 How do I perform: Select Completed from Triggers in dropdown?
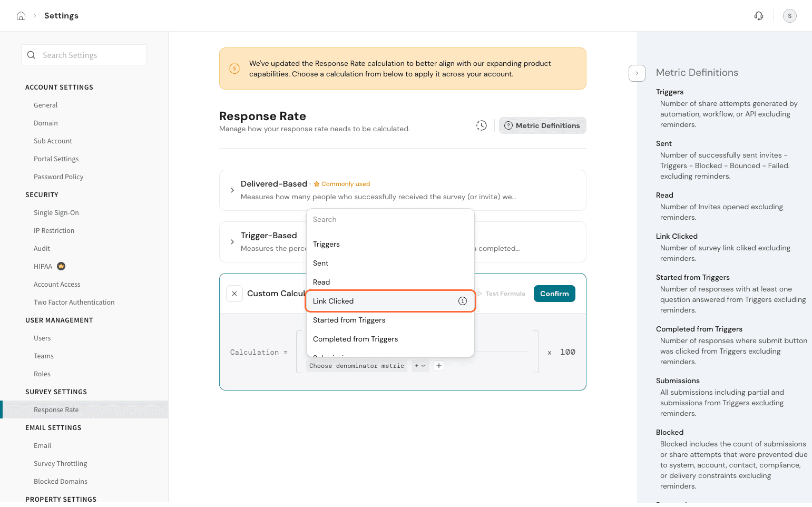[355, 339]
